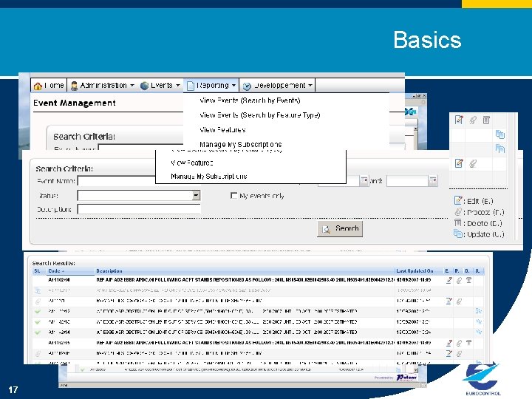Process event A1110244 via paperclip icon

point(459,280)
